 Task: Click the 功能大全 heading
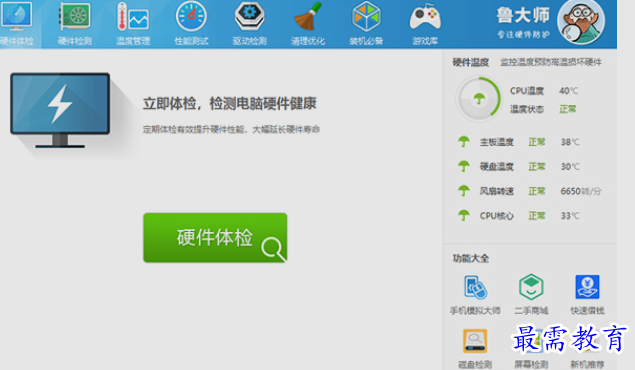click(471, 258)
